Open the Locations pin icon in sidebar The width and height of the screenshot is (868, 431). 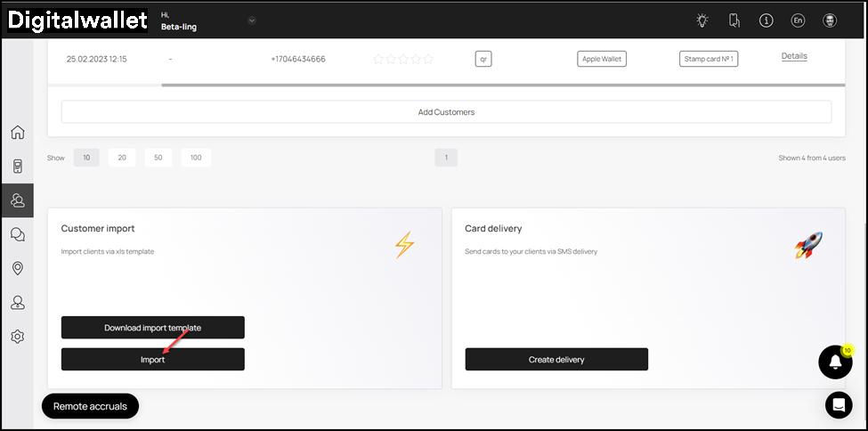(x=17, y=269)
